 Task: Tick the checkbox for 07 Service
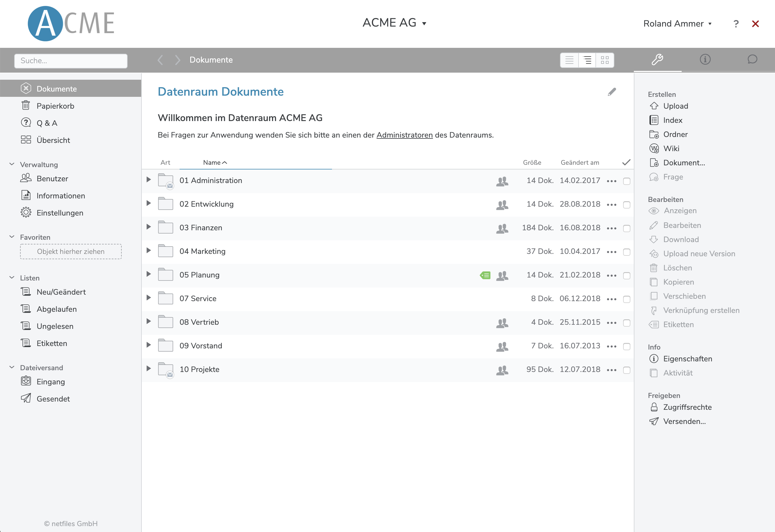(x=626, y=299)
